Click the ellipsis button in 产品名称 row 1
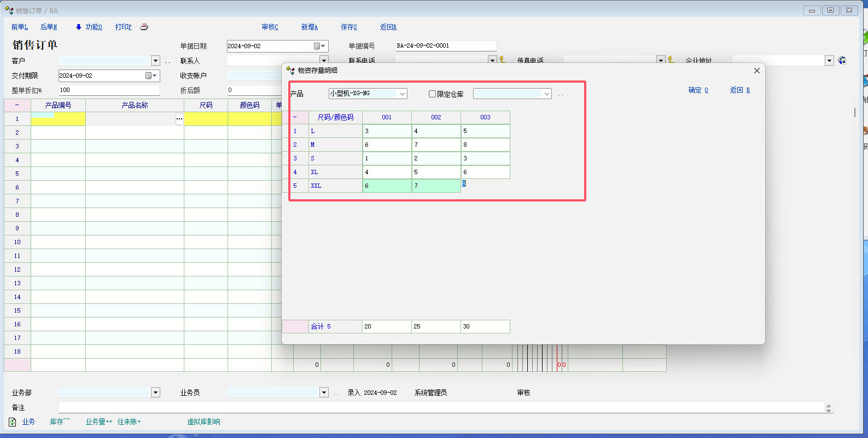This screenshot has height=438, width=868. [x=179, y=119]
